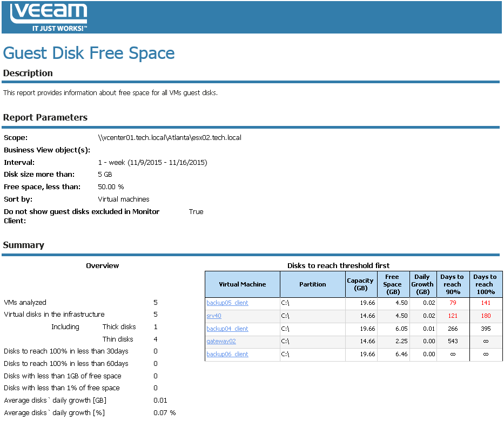Click the True value for Monitor Client
This screenshot has width=504, height=427.
tap(196, 211)
